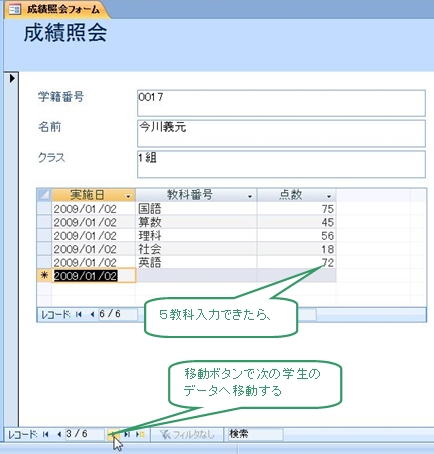Create new blank record in main navigation bar
The height and width of the screenshot is (454, 434).
point(140,434)
